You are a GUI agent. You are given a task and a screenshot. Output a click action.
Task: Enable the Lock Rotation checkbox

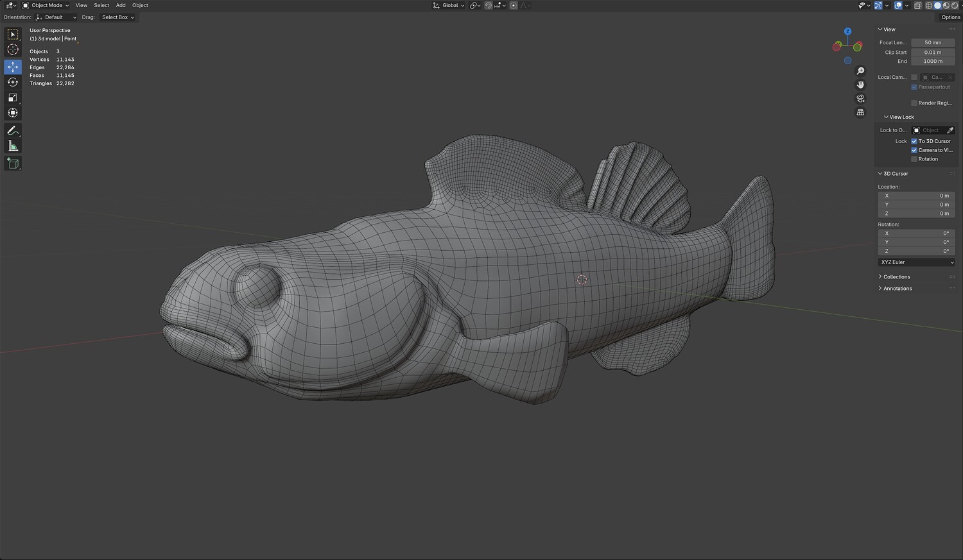pos(914,159)
